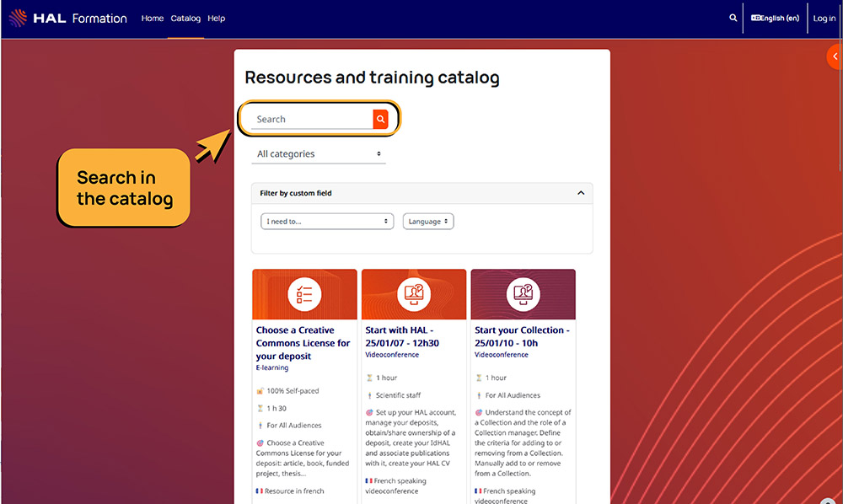This screenshot has width=843, height=504.
Task: Click 'For All Audiences' in Start your Collection card
Action: (513, 395)
